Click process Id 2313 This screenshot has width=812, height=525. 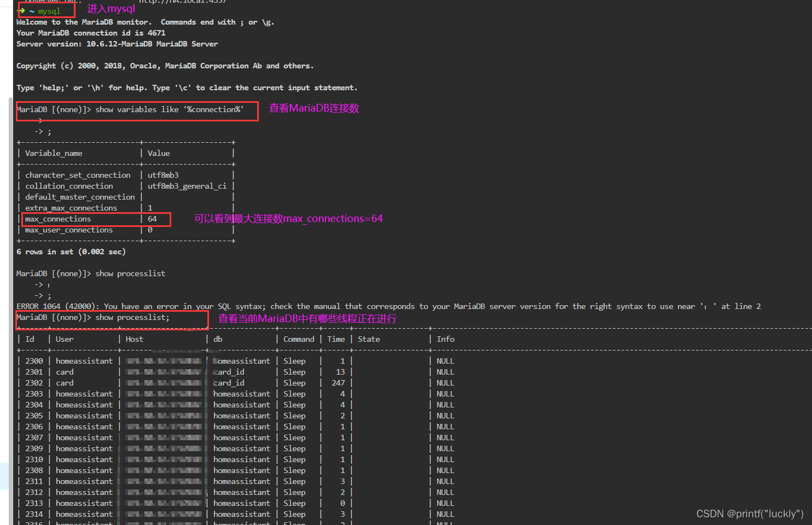[34, 503]
